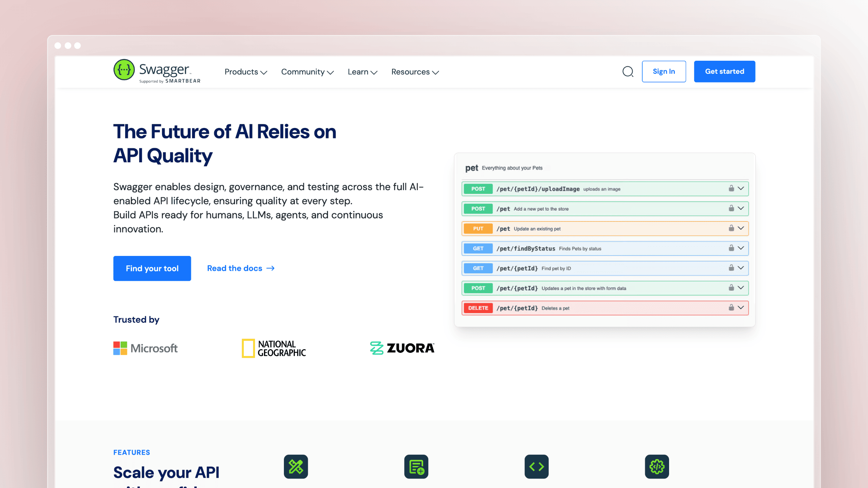The image size is (868, 488).
Task: Click the pencil and ruler feature icon
Action: pyautogui.click(x=296, y=466)
